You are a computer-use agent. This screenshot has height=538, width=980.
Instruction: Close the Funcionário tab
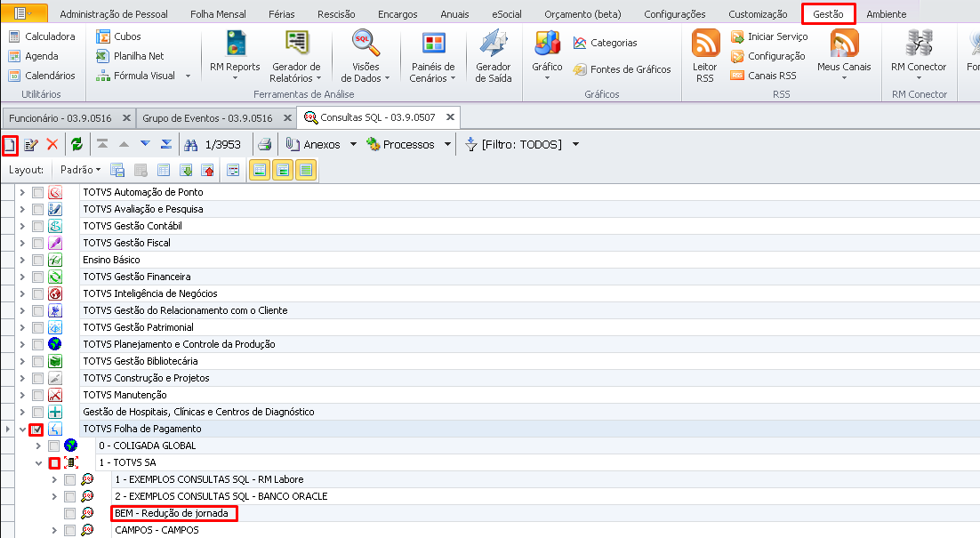126,118
